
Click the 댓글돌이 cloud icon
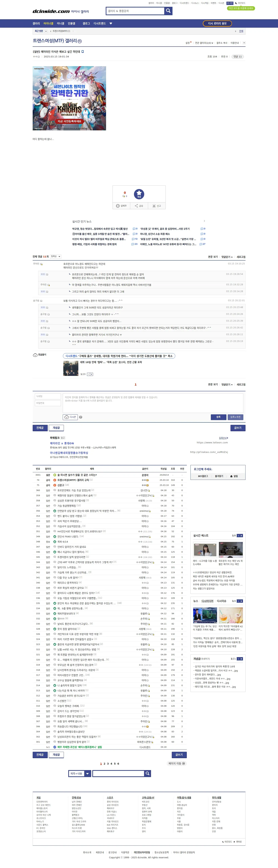[35, 355]
